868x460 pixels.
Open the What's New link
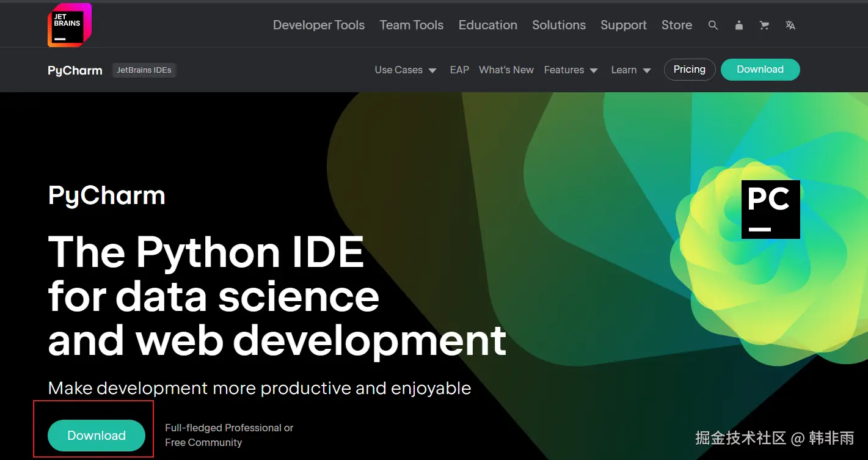[x=506, y=70]
